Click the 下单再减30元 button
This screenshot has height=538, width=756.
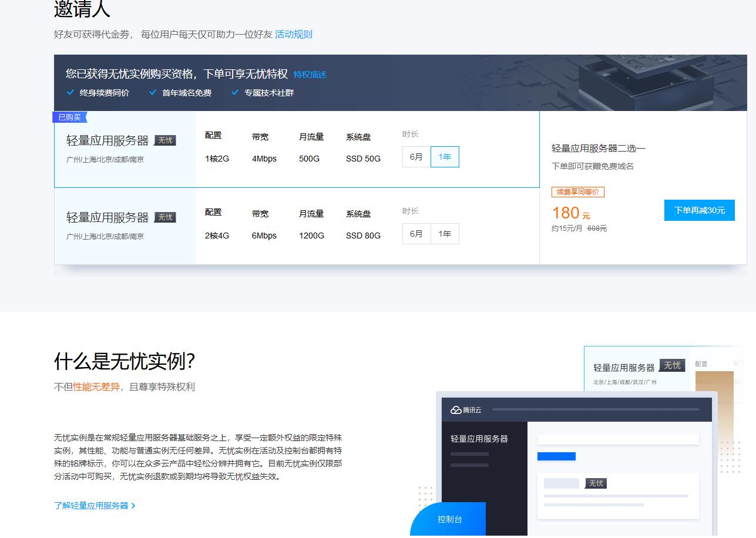click(700, 210)
